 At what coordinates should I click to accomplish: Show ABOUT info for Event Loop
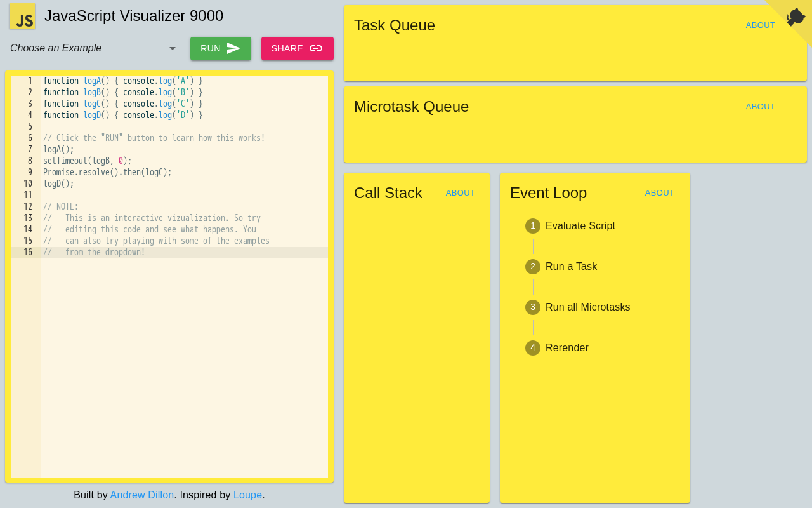(659, 193)
